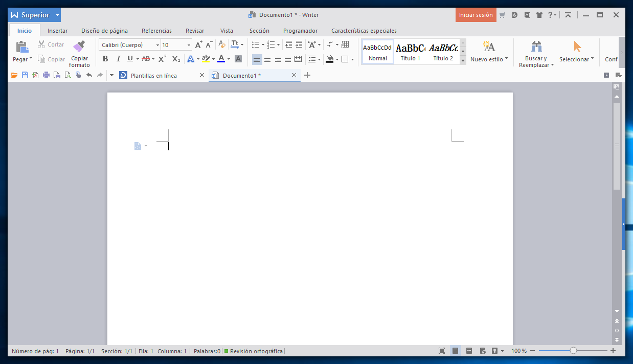Select the Copiar formato tool
Viewport: 633px width, 364px height.
(x=79, y=53)
